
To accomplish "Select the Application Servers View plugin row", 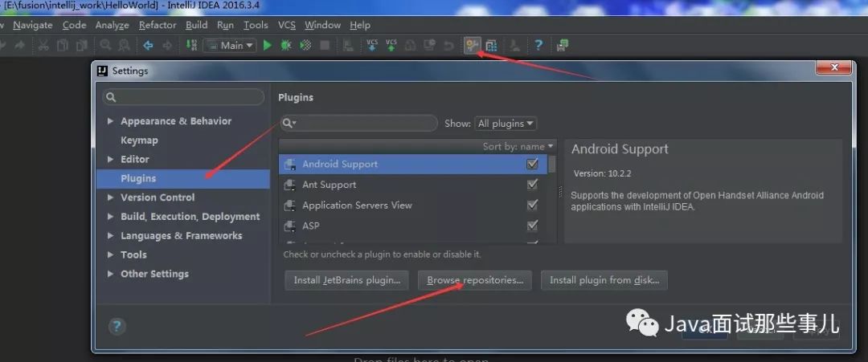I will click(x=413, y=205).
